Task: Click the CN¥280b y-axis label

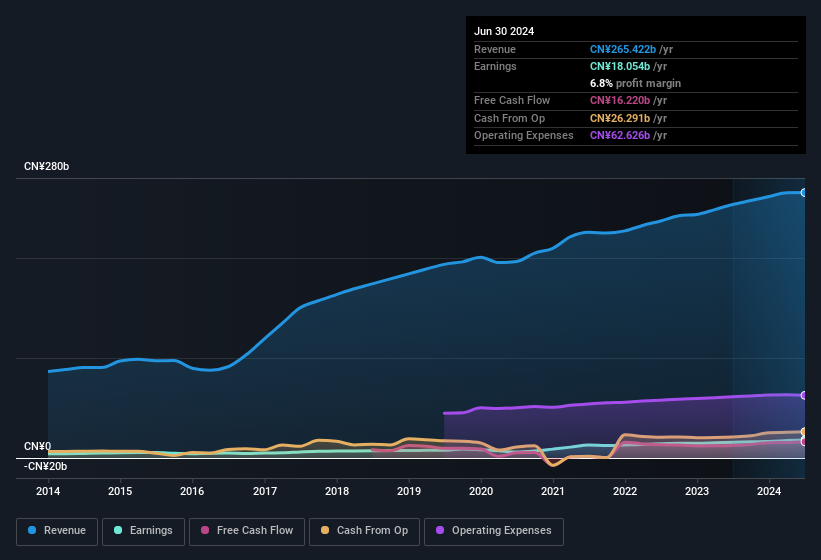Action: [47, 166]
